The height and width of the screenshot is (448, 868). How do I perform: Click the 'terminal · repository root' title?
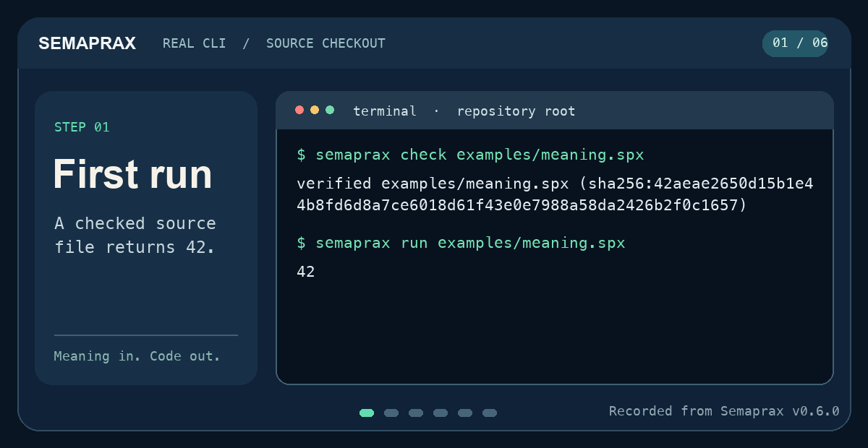coord(464,111)
